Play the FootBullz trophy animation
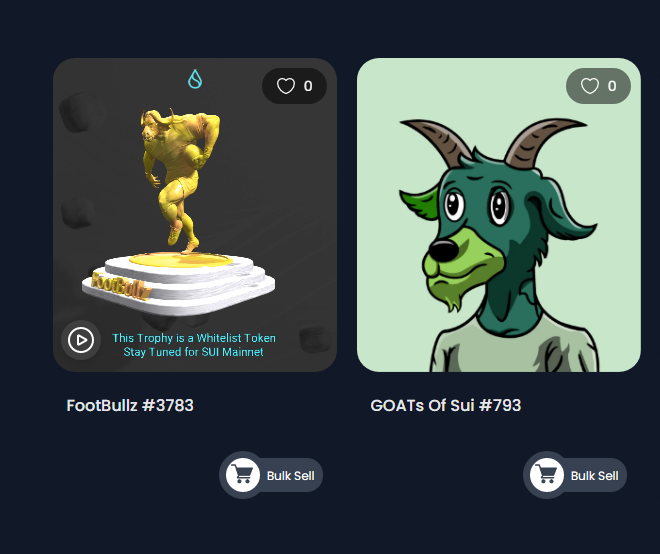Screen dimensions: 660x554 pos(81,340)
